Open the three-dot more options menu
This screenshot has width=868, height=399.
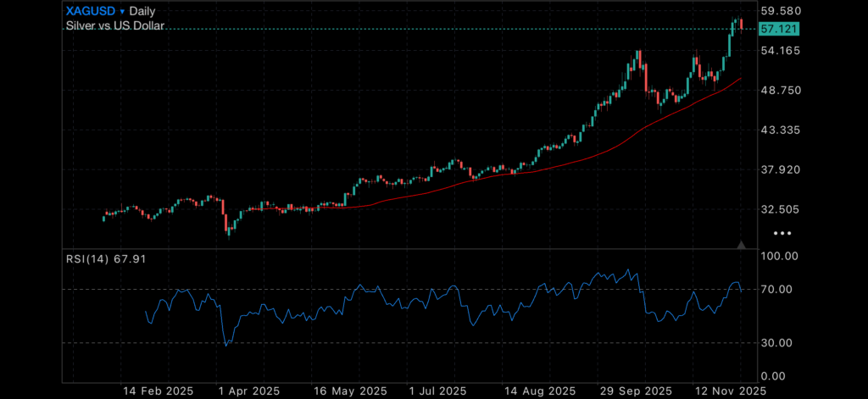[783, 233]
